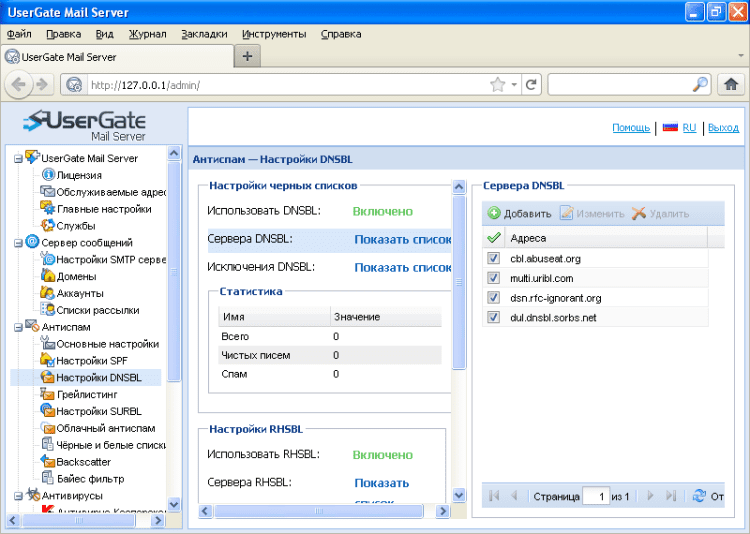Click the settings panel vertical scrollbar
The image size is (750, 534).
pyautogui.click(x=459, y=280)
